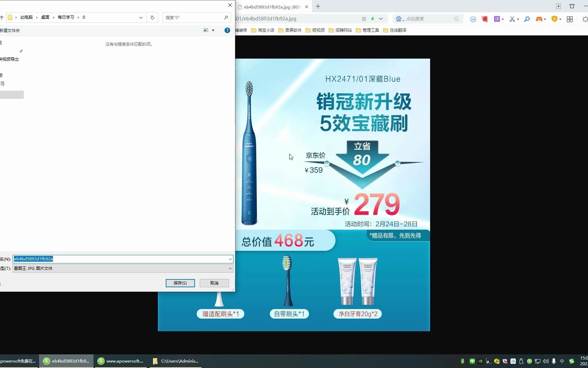This screenshot has height=368, width=588.
Task: Change view layout icon in dialog
Action: 206,30
